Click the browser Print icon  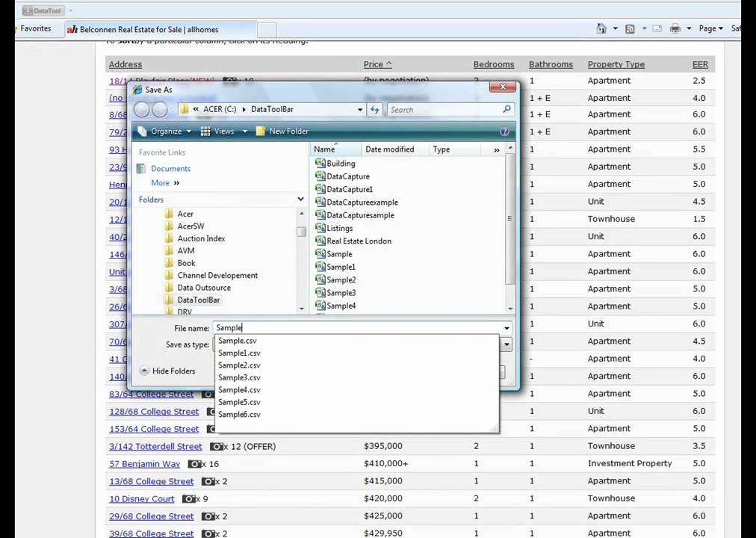[x=675, y=29]
